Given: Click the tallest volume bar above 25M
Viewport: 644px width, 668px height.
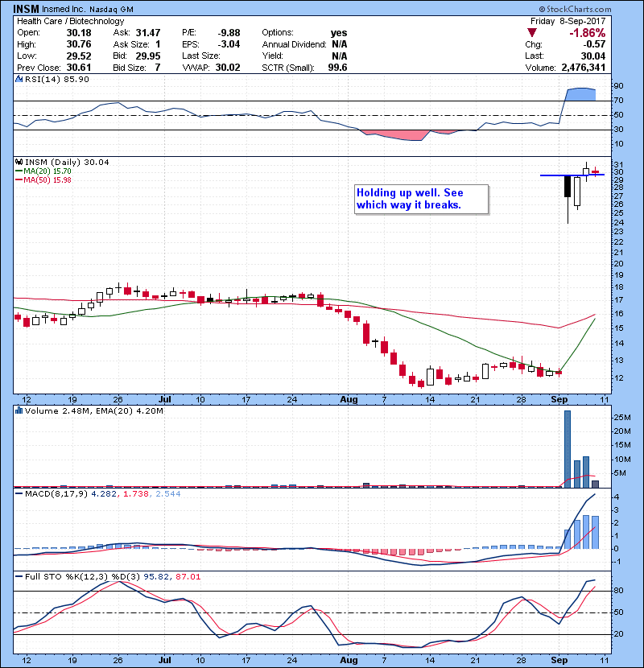Looking at the screenshot, I should click(x=568, y=448).
